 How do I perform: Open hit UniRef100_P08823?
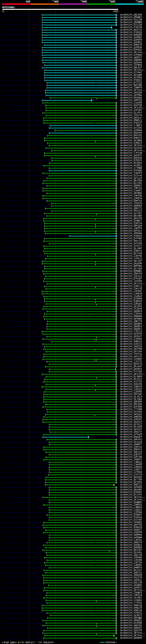(131, 80)
